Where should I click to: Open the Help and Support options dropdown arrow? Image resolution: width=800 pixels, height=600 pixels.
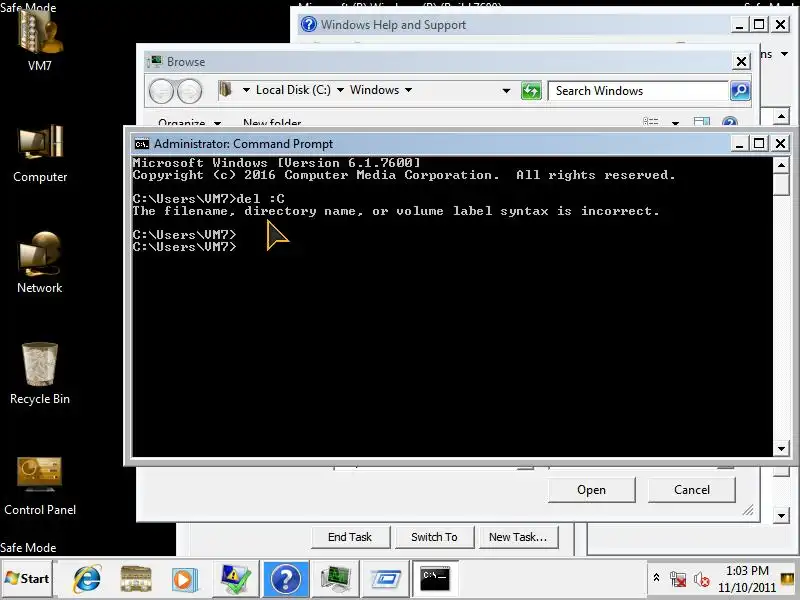784,54
